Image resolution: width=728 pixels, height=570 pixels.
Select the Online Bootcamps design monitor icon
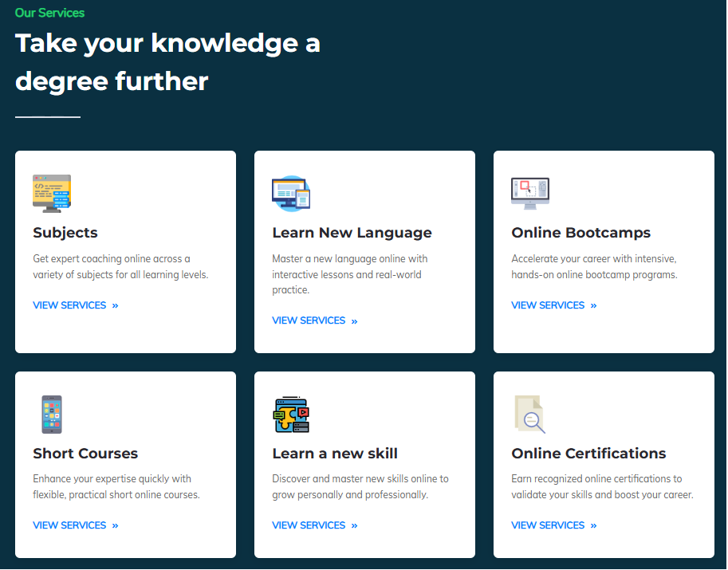click(530, 194)
